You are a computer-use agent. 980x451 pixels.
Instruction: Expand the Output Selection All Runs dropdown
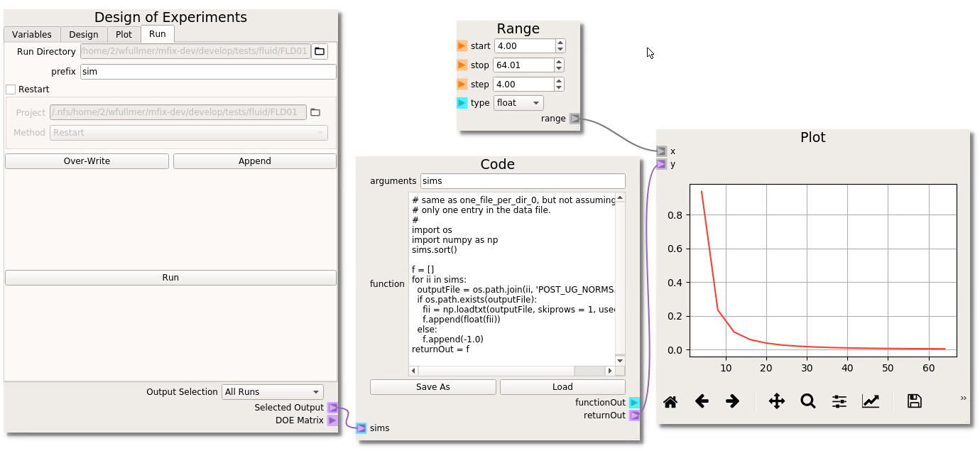[272, 392]
